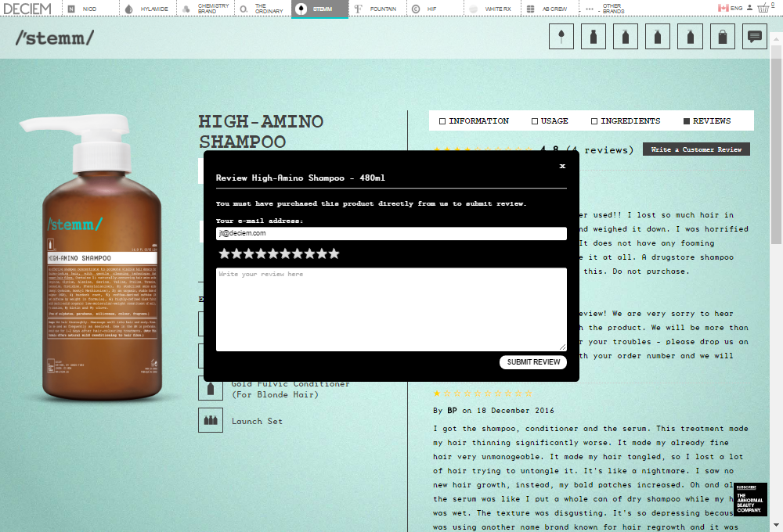Click the Launch Set bottles icon
Image resolution: width=783 pixels, height=532 pixels.
tap(210, 420)
